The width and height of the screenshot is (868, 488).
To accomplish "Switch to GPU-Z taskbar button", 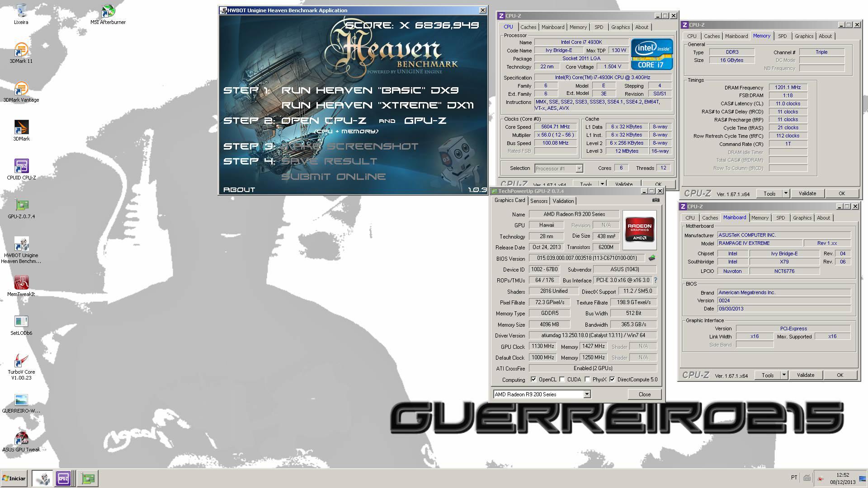I will [x=88, y=479].
